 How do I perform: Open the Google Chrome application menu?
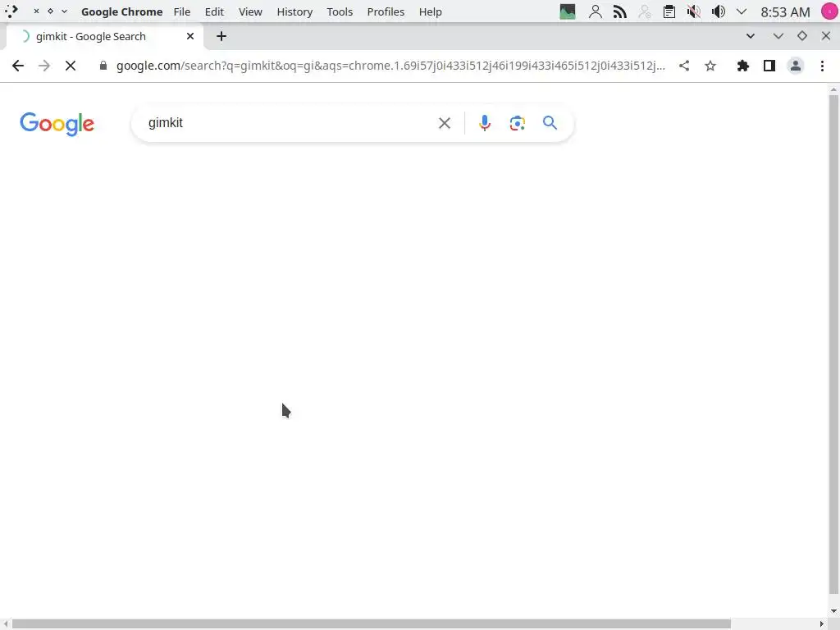(x=121, y=11)
